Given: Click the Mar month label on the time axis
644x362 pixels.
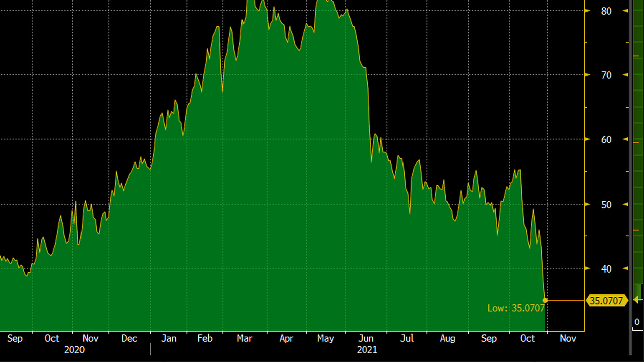Looking at the screenshot, I should 245,338.
